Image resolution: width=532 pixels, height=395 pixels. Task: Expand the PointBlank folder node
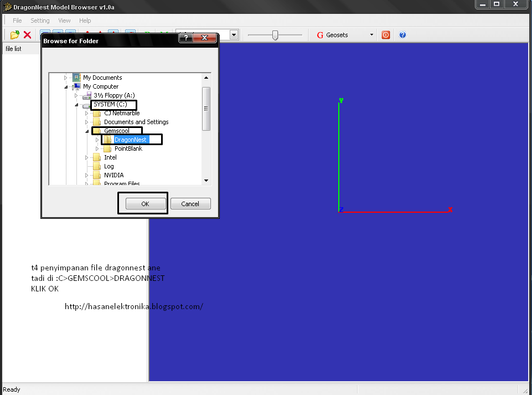tap(97, 149)
